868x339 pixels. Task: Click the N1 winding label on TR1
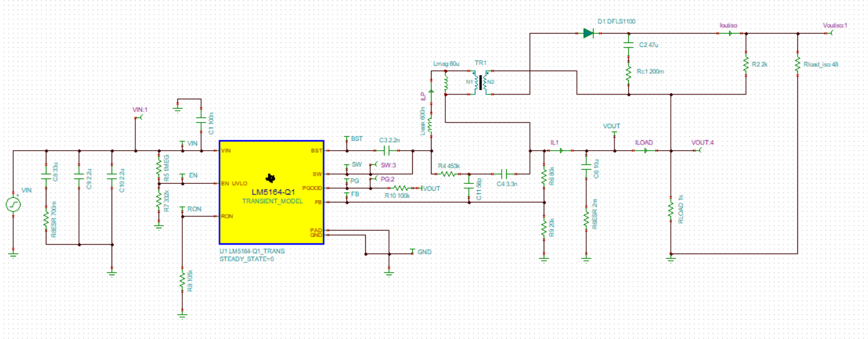coord(470,81)
